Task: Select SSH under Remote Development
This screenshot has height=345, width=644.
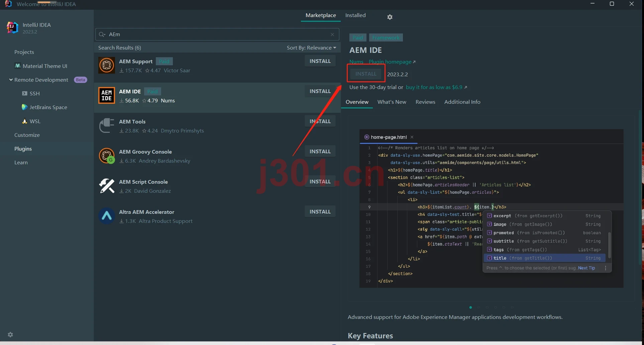Action: pyautogui.click(x=35, y=93)
